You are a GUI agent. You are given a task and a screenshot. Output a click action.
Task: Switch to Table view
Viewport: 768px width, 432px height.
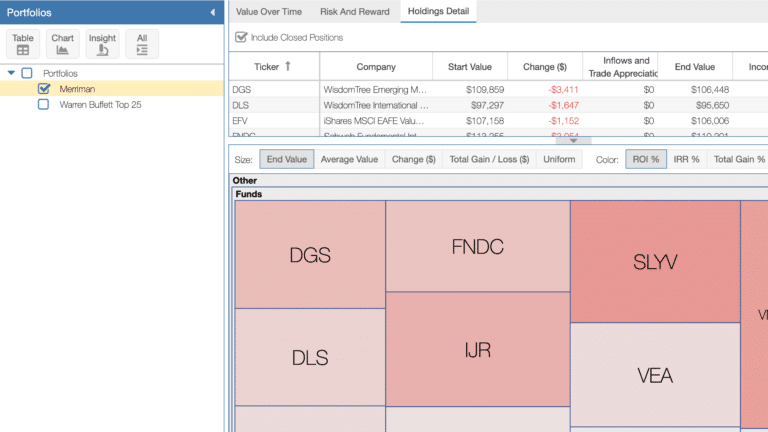[23, 44]
